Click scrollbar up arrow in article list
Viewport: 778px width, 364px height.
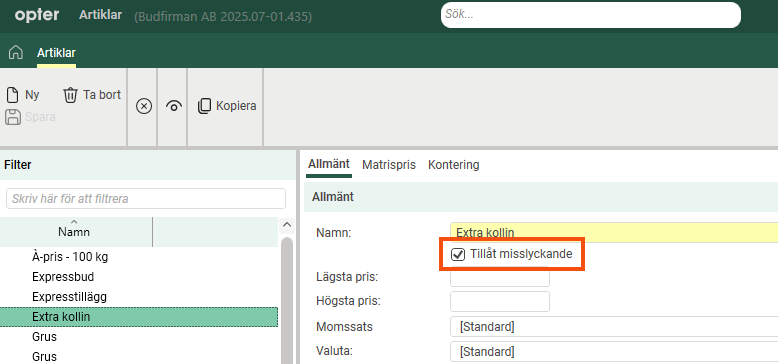[x=287, y=225]
